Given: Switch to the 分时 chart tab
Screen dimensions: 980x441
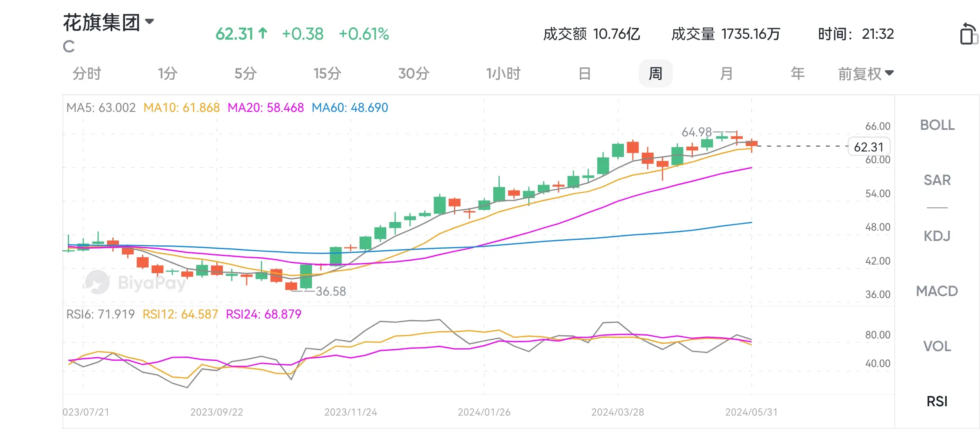Looking at the screenshot, I should tap(87, 74).
